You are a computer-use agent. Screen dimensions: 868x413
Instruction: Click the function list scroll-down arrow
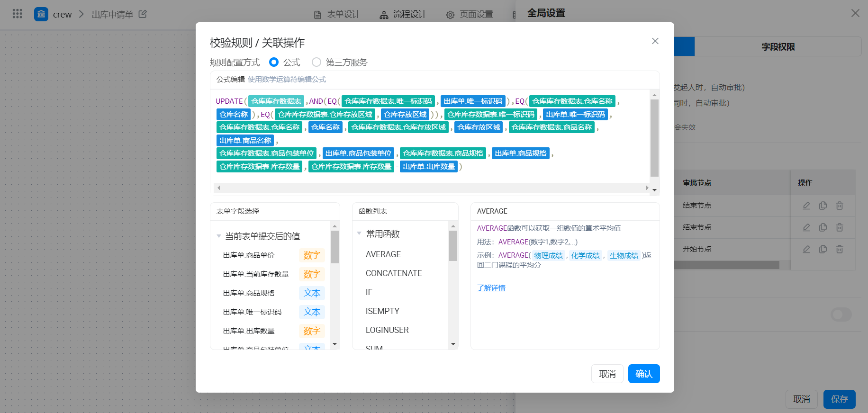[x=453, y=344]
